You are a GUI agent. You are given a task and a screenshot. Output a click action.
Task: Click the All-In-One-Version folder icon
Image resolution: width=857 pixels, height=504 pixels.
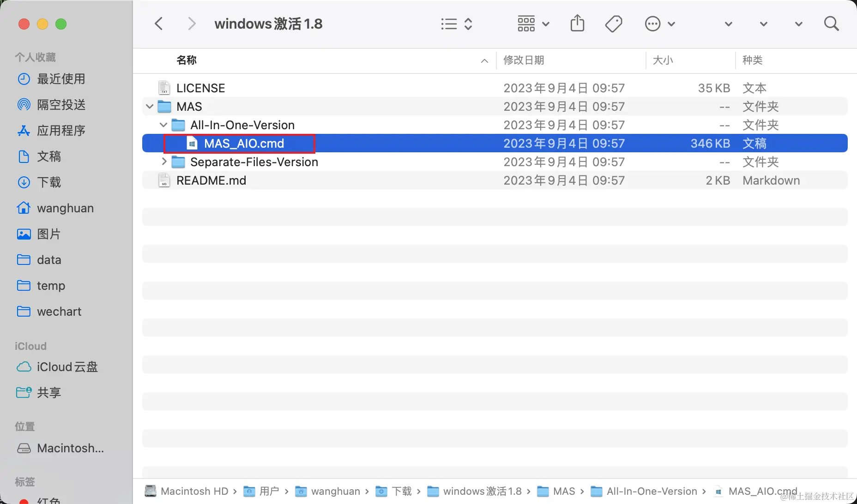coord(178,125)
